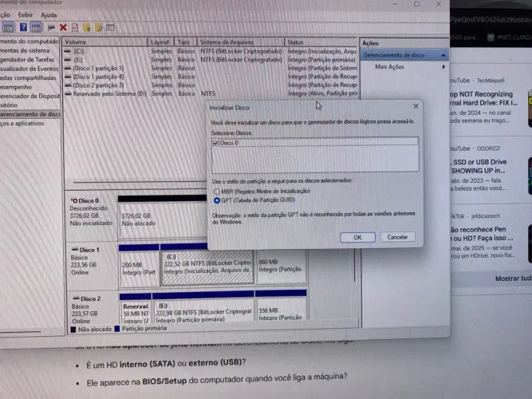Click the disk map vertical scrollbar
This screenshot has height=399, width=532.
point(355,265)
